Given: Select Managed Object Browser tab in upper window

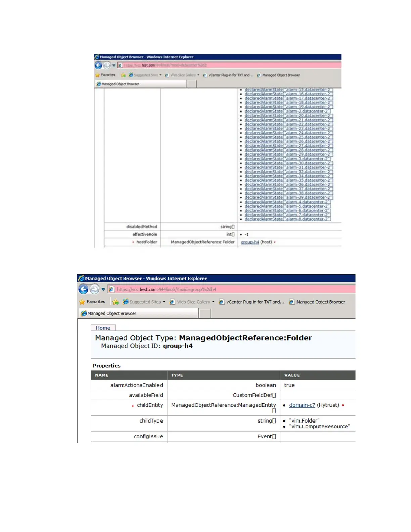Looking at the screenshot, I should [x=141, y=84].
